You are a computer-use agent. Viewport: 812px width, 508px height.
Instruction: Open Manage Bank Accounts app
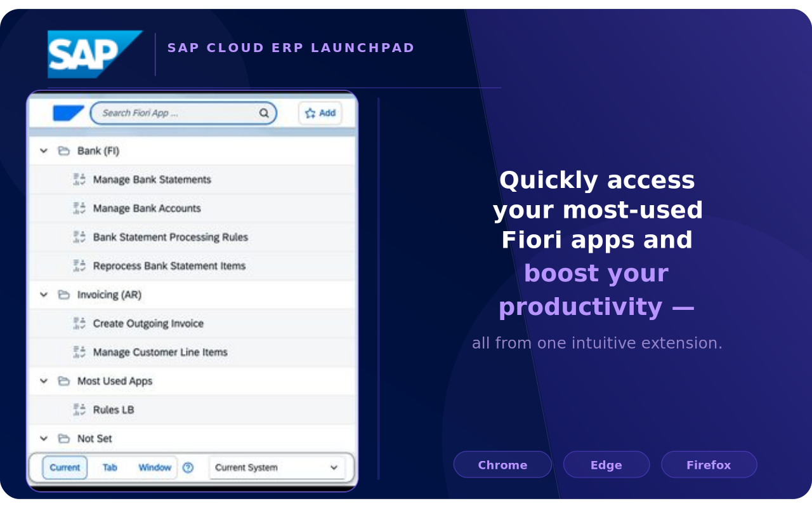192,208
